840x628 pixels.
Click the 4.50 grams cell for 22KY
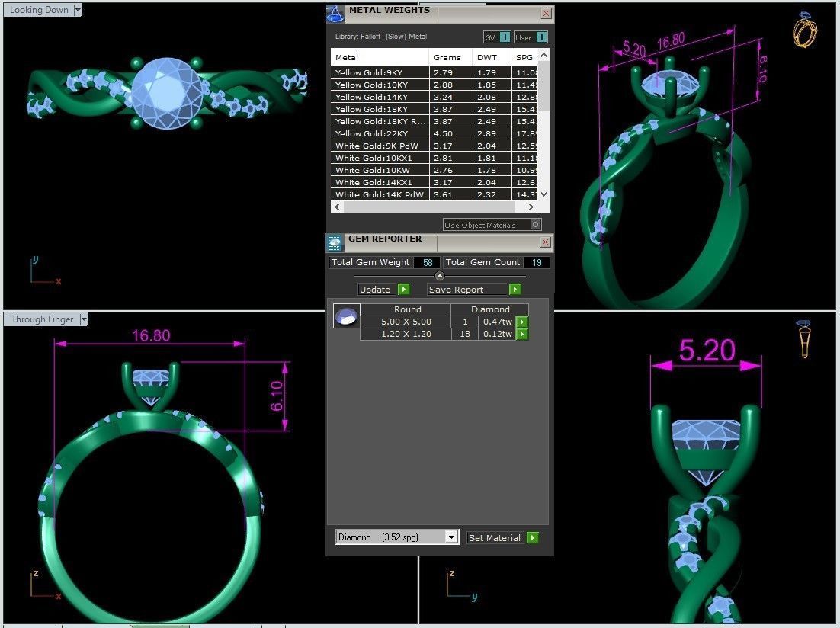coord(450,133)
